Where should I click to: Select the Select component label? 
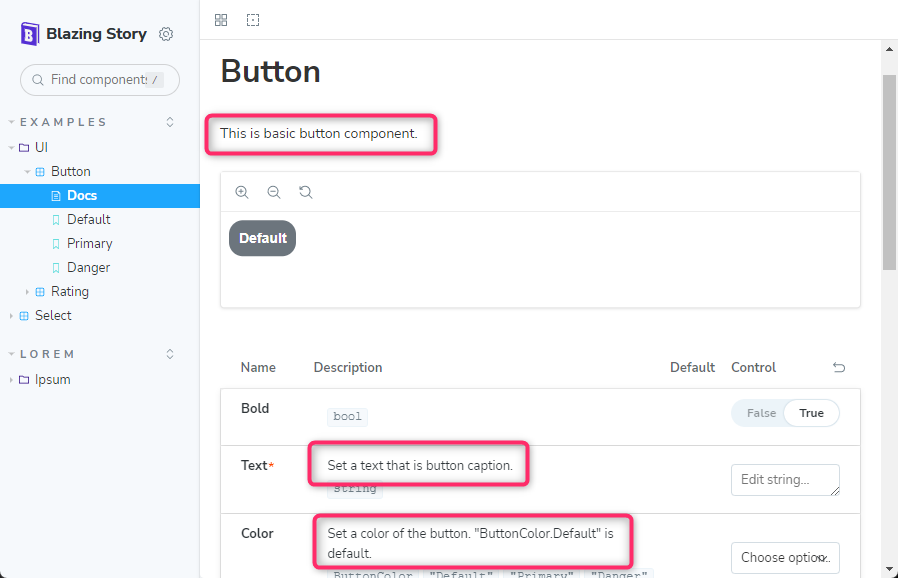click(x=53, y=316)
